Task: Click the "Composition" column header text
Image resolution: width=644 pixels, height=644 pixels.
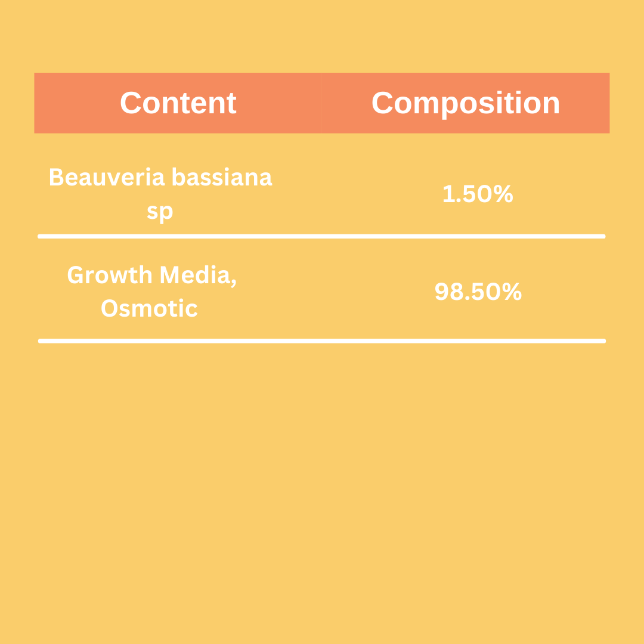Action: coord(465,105)
